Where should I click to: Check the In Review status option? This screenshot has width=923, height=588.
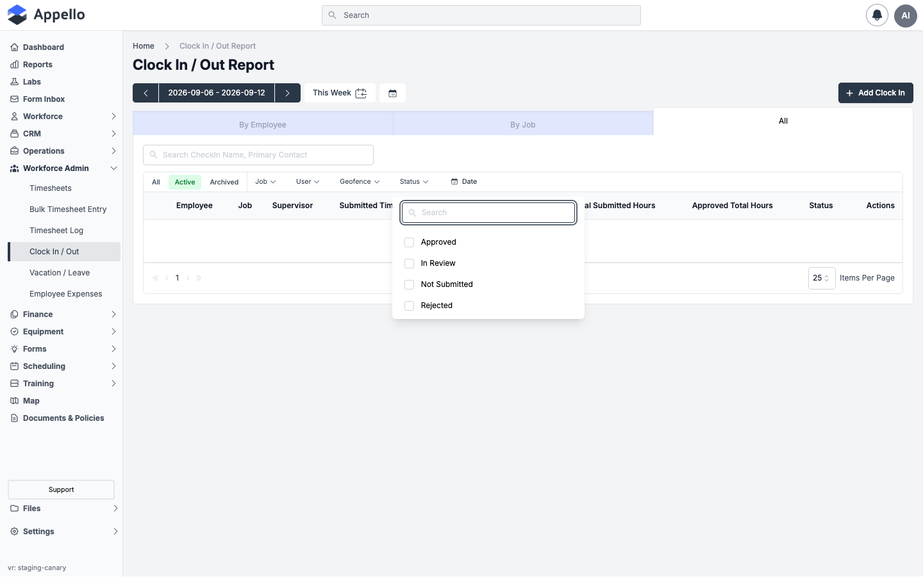409,263
